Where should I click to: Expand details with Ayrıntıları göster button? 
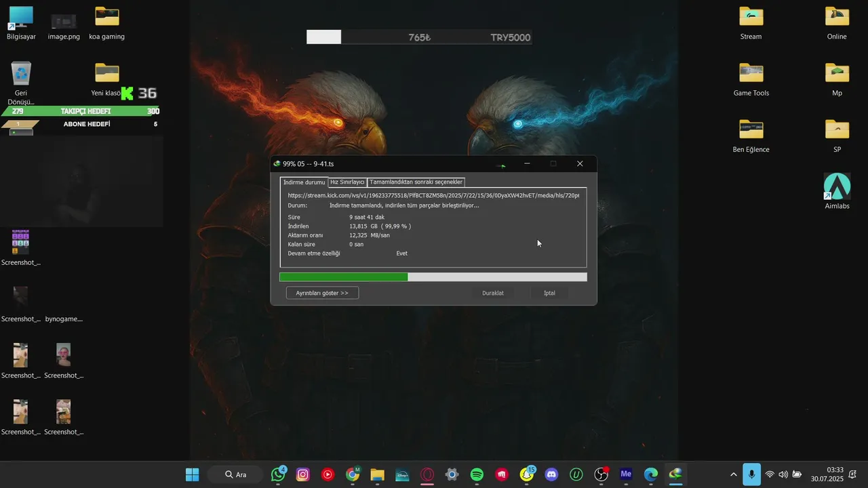tap(322, 293)
